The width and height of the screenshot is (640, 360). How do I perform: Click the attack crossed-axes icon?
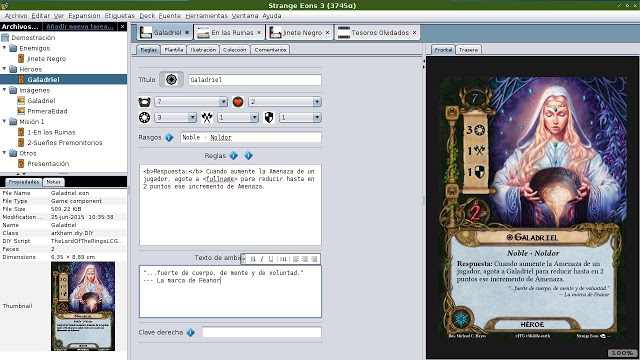click(x=207, y=118)
